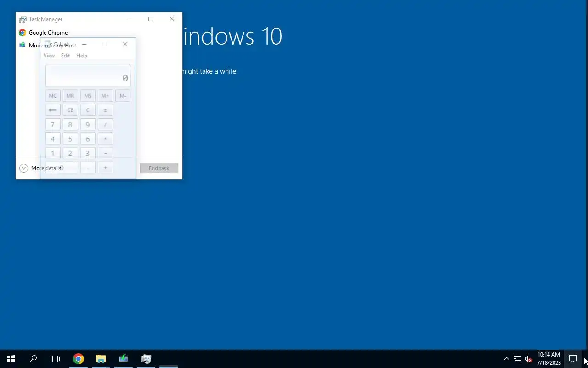Click the 6 key on Calculator
The height and width of the screenshot is (368, 588).
[x=88, y=139]
